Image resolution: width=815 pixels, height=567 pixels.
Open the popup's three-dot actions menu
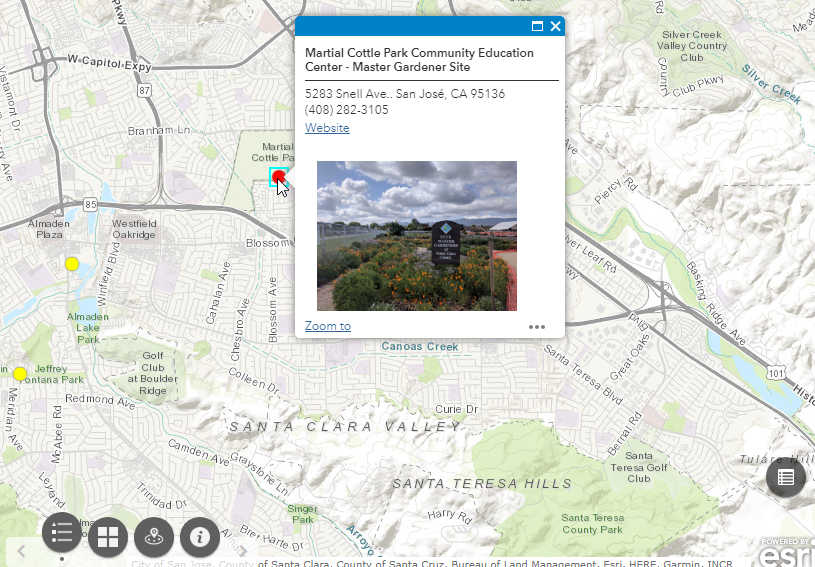tap(537, 326)
